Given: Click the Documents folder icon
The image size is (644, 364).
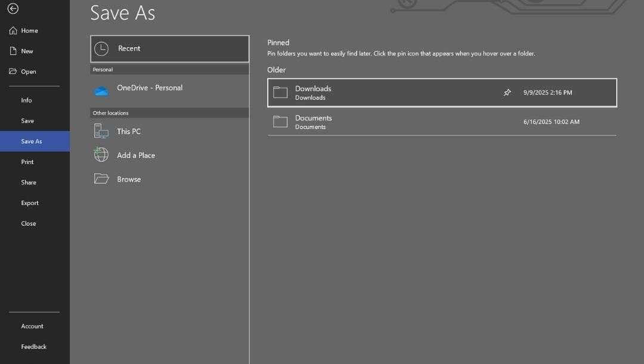Looking at the screenshot, I should point(280,121).
